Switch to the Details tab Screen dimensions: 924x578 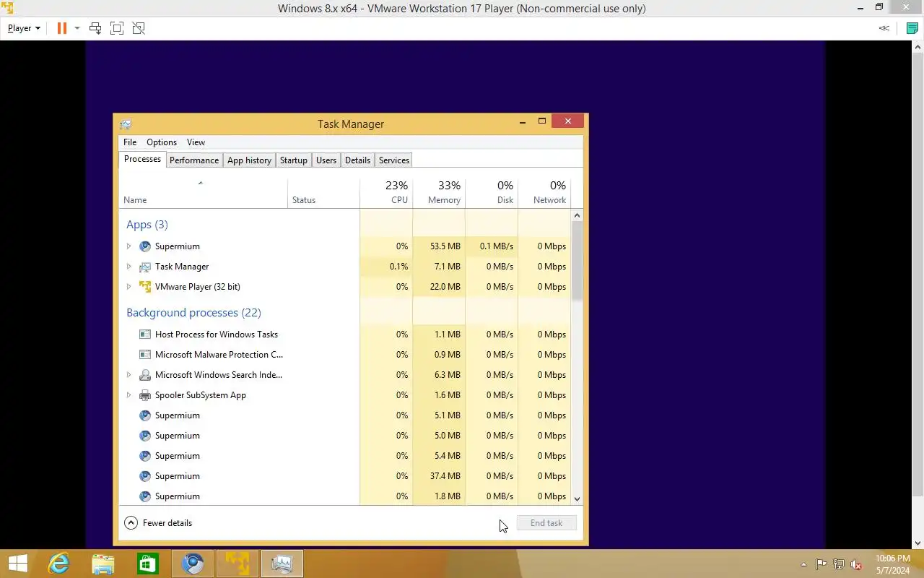(x=357, y=160)
